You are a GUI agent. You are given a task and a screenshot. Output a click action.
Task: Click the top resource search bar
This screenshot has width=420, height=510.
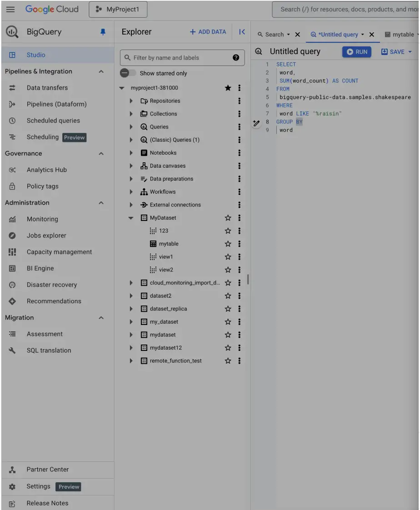(x=345, y=10)
